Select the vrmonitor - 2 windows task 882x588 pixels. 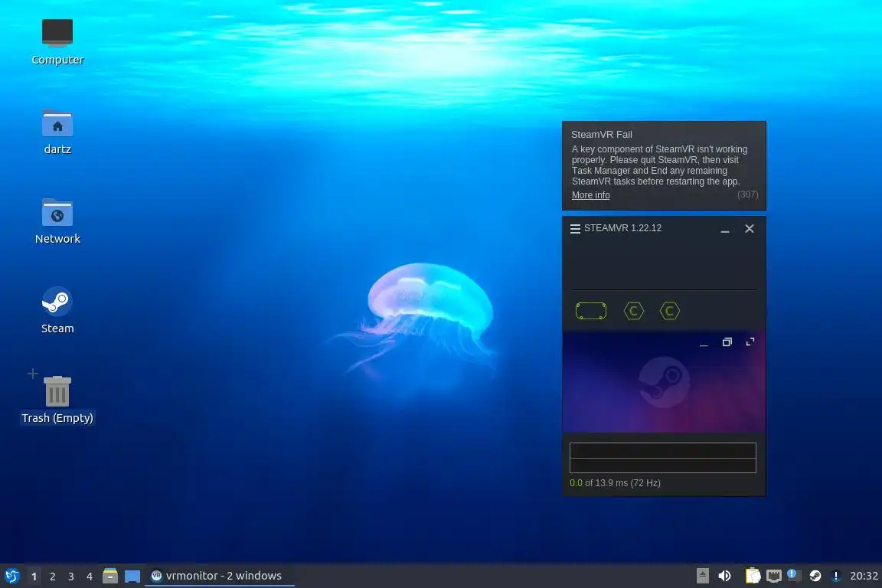point(220,576)
